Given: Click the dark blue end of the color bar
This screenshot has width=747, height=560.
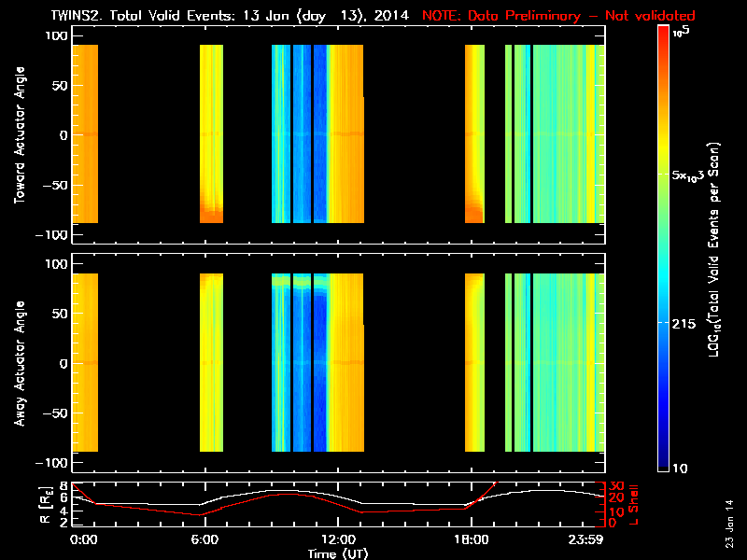Looking at the screenshot, I should (x=664, y=457).
